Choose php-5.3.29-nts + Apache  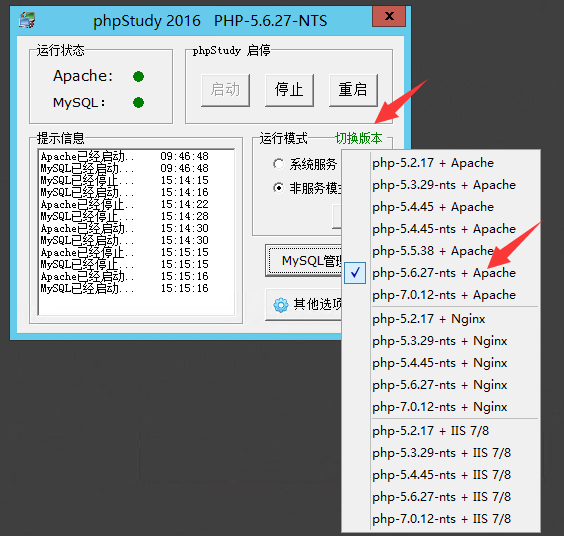point(441,185)
